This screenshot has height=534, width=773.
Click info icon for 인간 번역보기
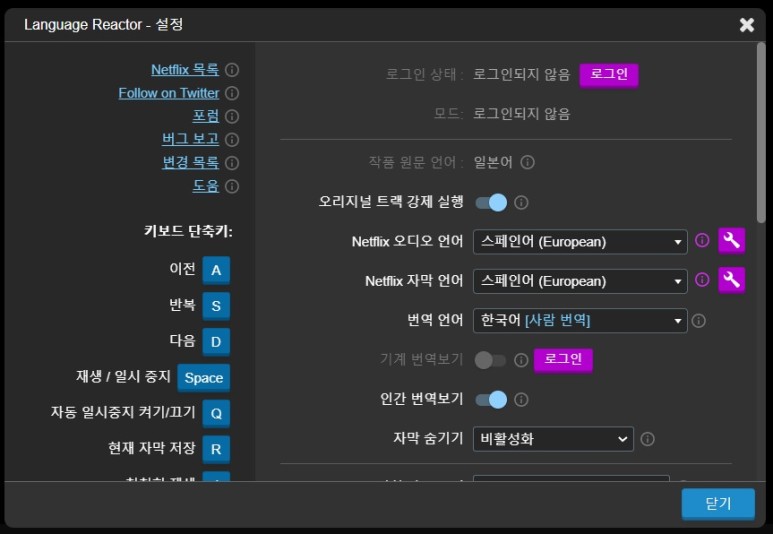[521, 399]
